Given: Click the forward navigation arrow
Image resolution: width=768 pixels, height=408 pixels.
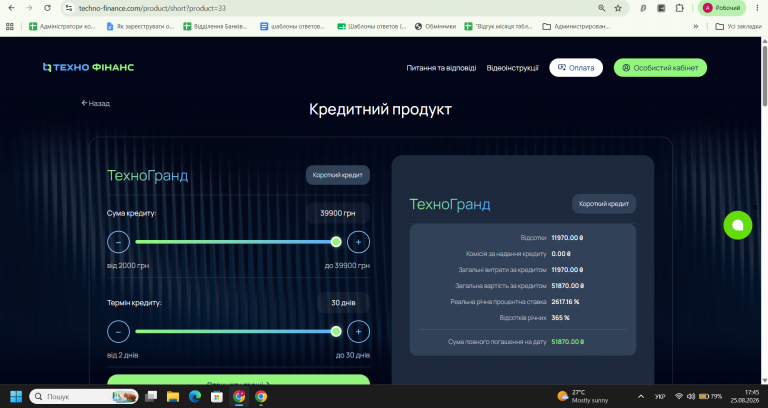Looking at the screenshot, I should [29, 8].
